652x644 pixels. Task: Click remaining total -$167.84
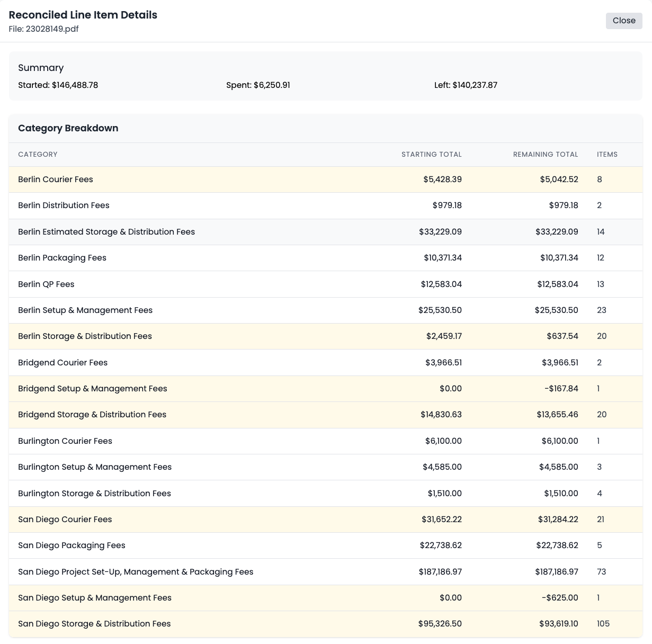tap(561, 389)
